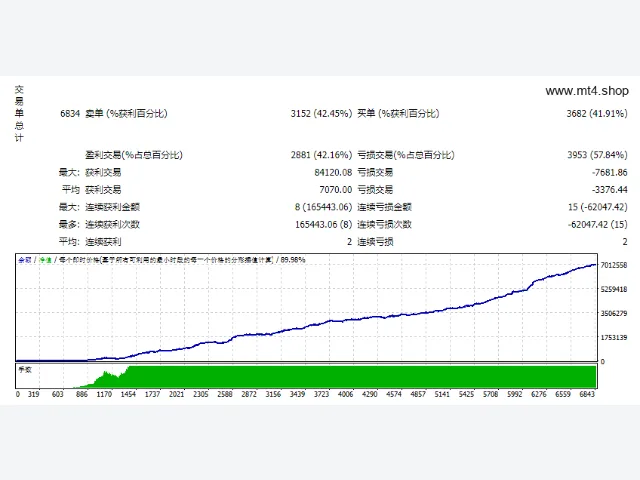The height and width of the screenshot is (480, 640).
Task: Click the 连续亏损金额 label
Action: pyautogui.click(x=384, y=207)
